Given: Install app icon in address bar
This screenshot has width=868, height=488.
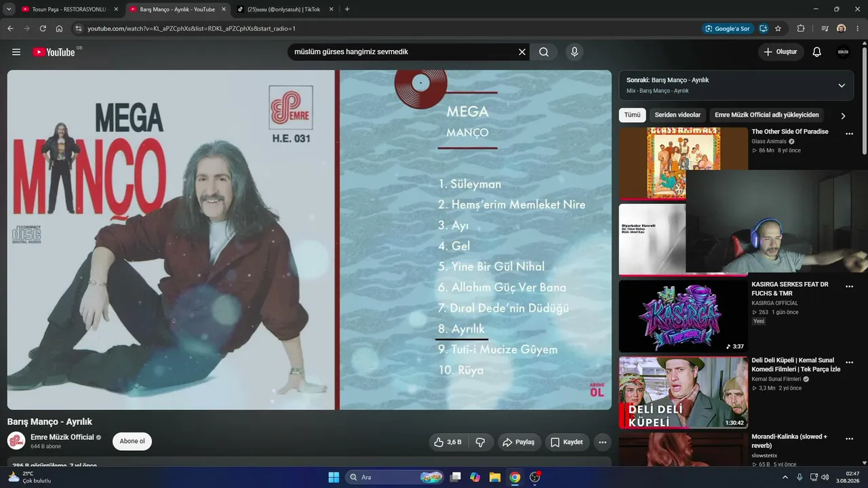Looking at the screenshot, I should pos(764,28).
